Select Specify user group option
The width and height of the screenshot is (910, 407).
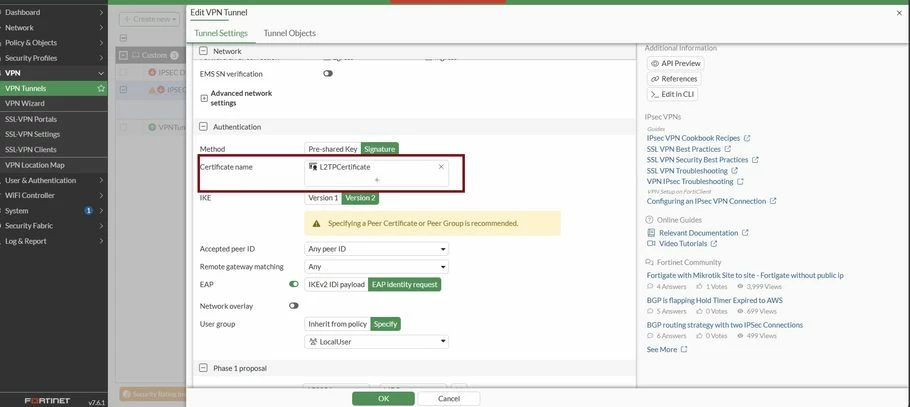pyautogui.click(x=385, y=324)
